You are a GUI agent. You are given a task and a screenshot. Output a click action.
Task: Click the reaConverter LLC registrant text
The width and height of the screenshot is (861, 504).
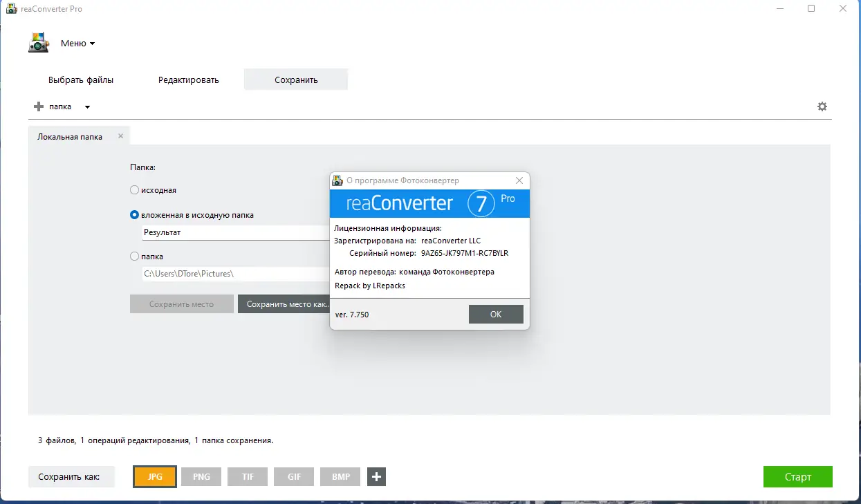451,241
